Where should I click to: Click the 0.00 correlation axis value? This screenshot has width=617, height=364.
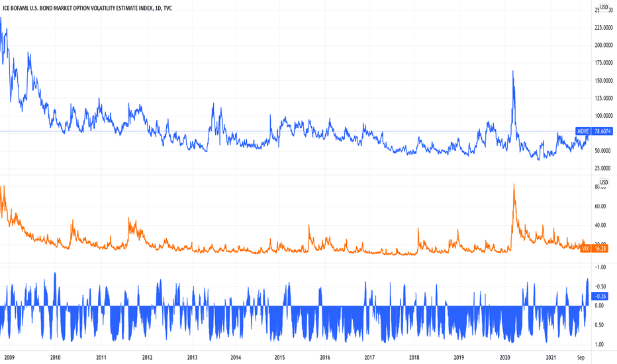[599, 306]
